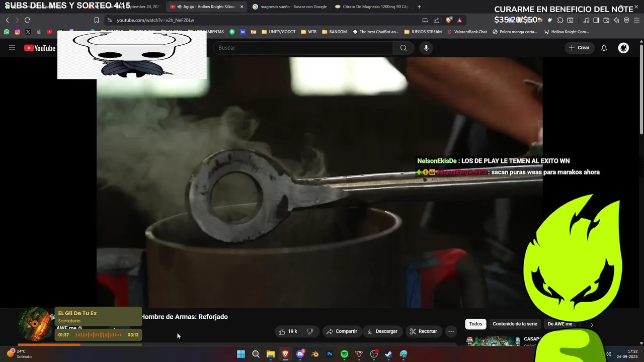Viewport: 644px width, 362px height.
Task: Click the search magnifier button in YouTube
Action: point(403,48)
